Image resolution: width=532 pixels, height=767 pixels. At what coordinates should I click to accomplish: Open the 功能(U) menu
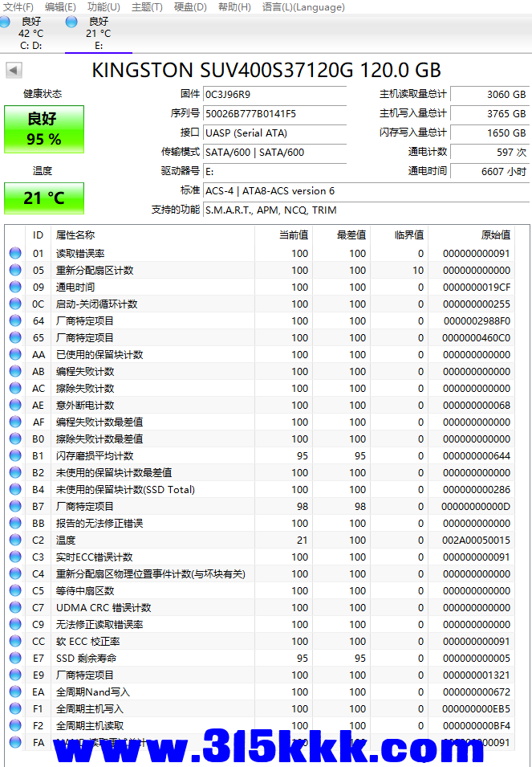[104, 7]
